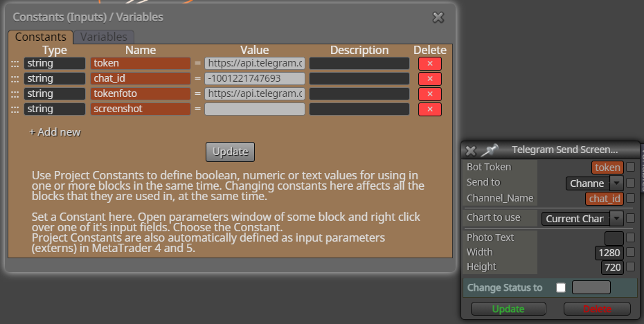Click the token value field
Image resolution: width=644 pixels, height=324 pixels.
pyautogui.click(x=255, y=63)
